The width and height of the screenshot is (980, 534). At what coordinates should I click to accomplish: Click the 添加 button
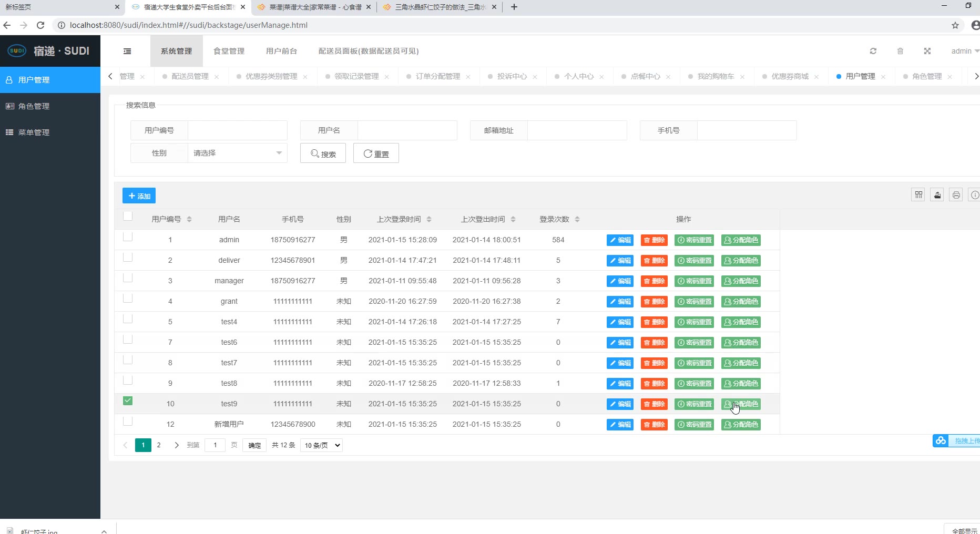click(139, 196)
